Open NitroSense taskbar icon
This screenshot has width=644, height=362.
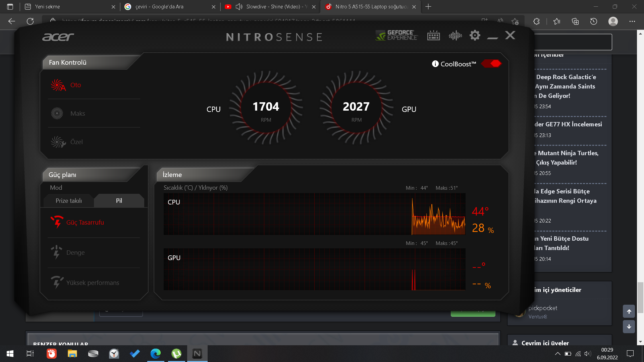click(x=197, y=354)
